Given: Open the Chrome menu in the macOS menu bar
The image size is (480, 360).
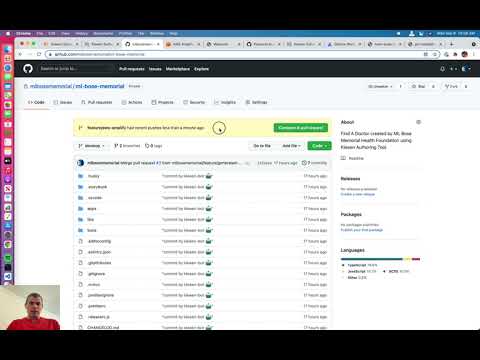Looking at the screenshot, I should [x=23, y=34].
